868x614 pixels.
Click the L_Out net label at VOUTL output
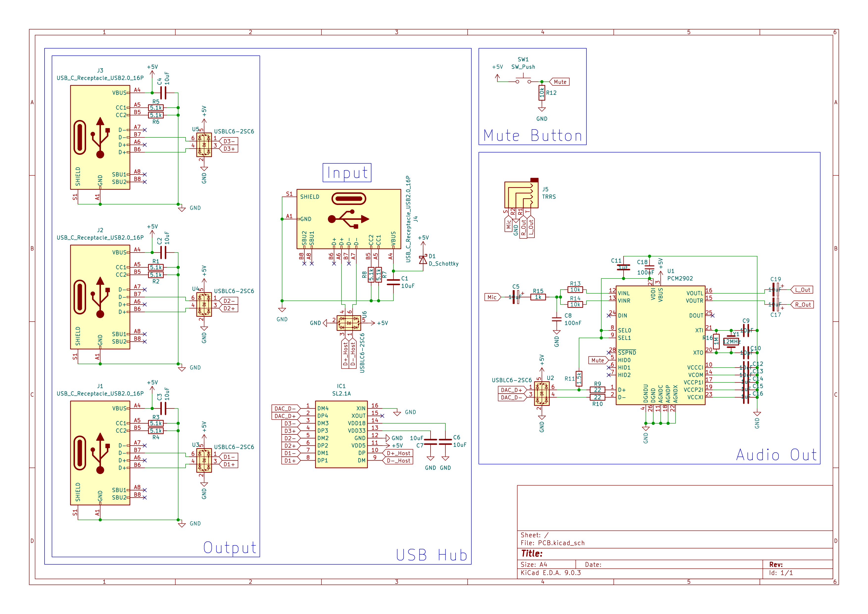click(802, 289)
